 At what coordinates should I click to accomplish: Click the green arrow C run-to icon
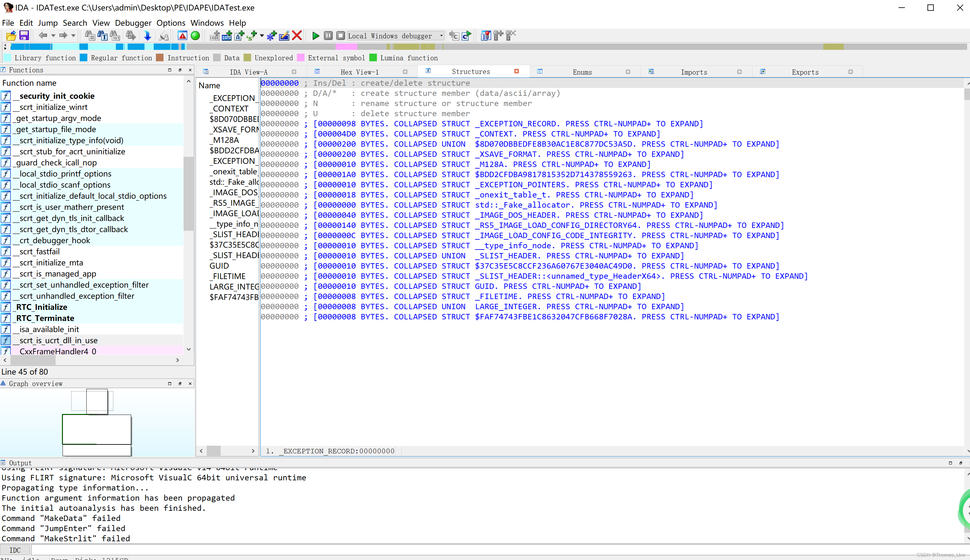pyautogui.click(x=466, y=36)
